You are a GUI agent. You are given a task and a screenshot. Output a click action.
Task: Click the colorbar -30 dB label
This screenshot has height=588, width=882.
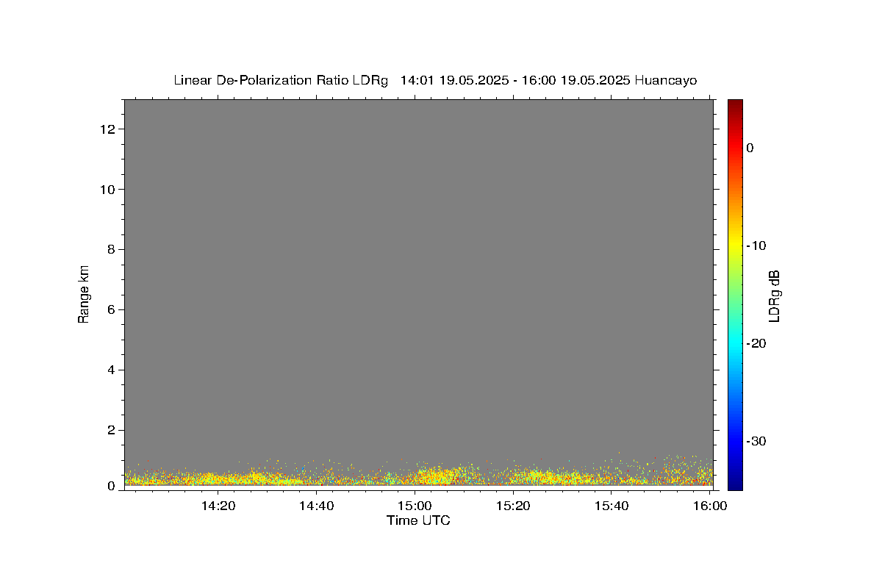click(757, 441)
